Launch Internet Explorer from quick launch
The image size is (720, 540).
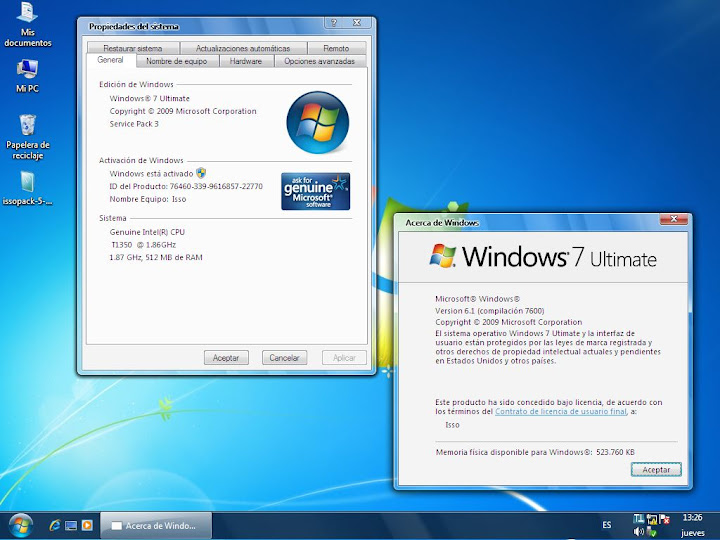click(55, 525)
